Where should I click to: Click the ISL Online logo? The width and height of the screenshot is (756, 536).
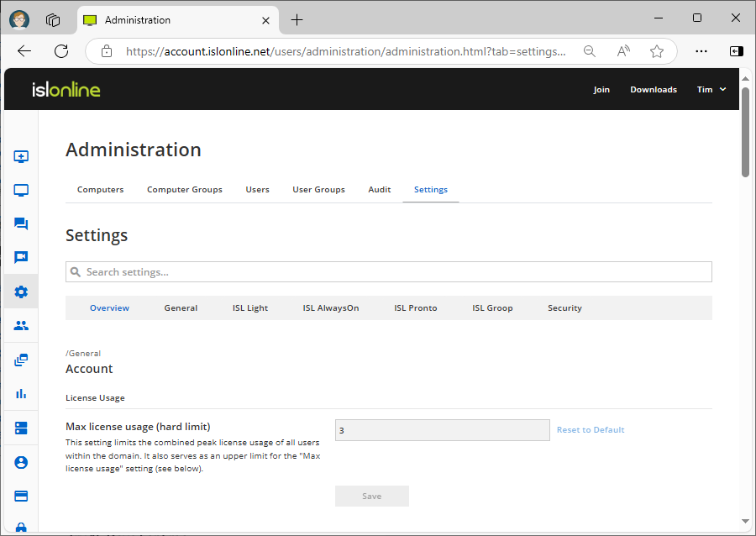point(66,89)
